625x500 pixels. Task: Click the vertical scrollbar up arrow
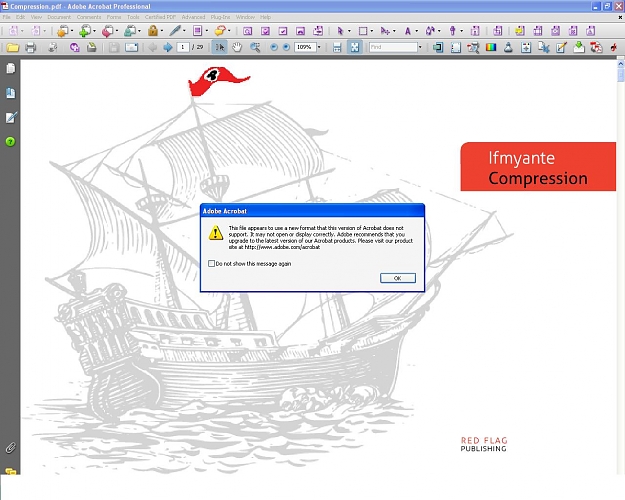coord(621,63)
